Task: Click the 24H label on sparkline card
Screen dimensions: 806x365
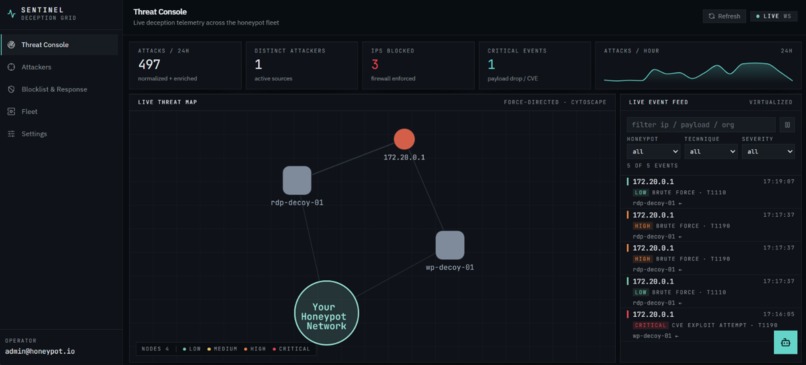Action: click(x=786, y=51)
